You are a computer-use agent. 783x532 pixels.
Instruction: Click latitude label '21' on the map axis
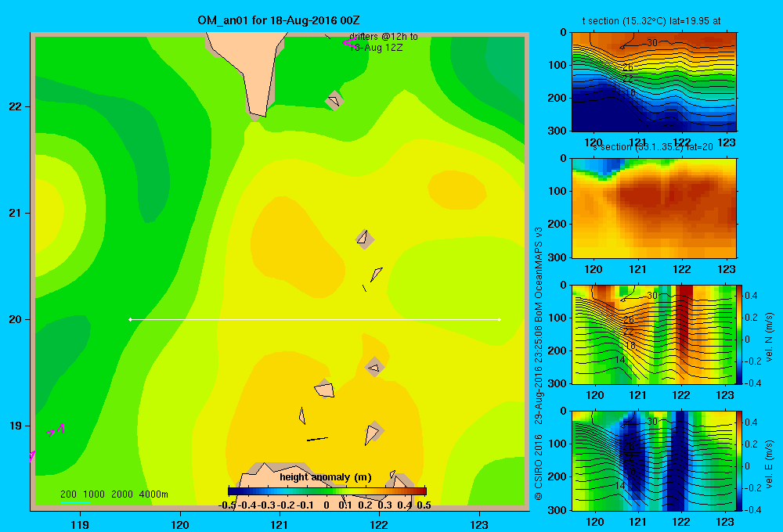[16, 213]
